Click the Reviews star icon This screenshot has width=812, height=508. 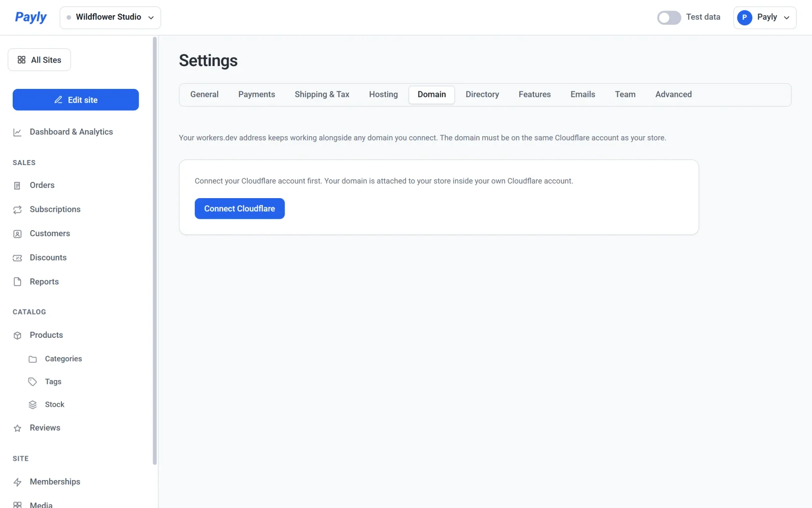[17, 428]
